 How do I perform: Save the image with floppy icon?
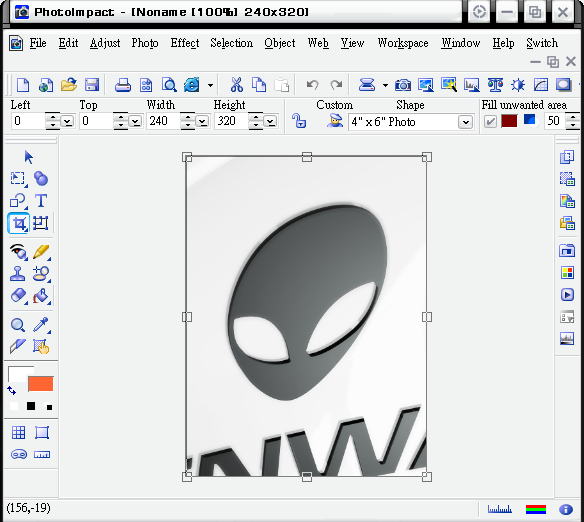click(92, 85)
